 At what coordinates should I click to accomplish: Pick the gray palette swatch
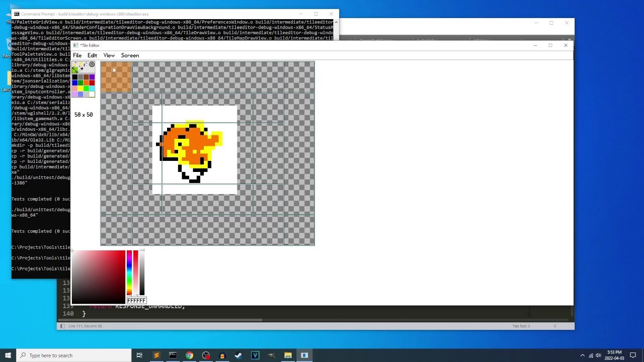(x=80, y=77)
